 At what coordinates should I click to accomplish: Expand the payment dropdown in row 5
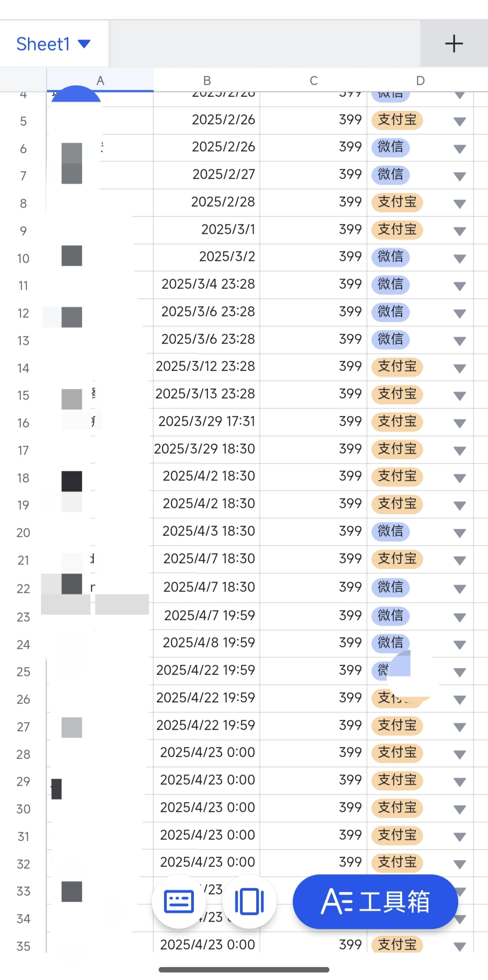coord(460,121)
